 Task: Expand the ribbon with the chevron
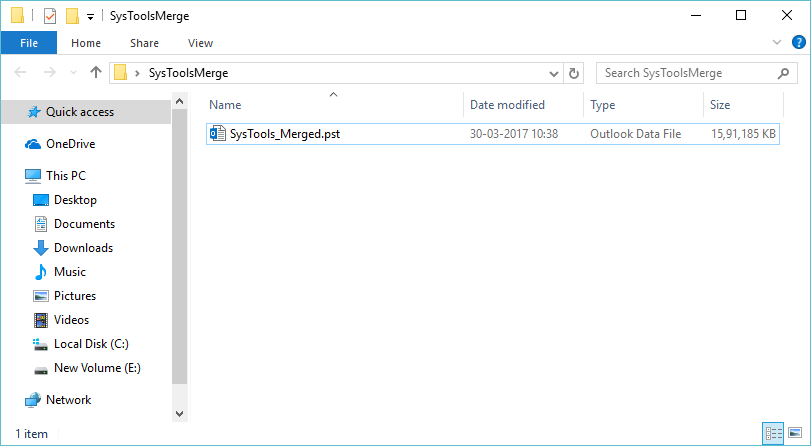(777, 42)
